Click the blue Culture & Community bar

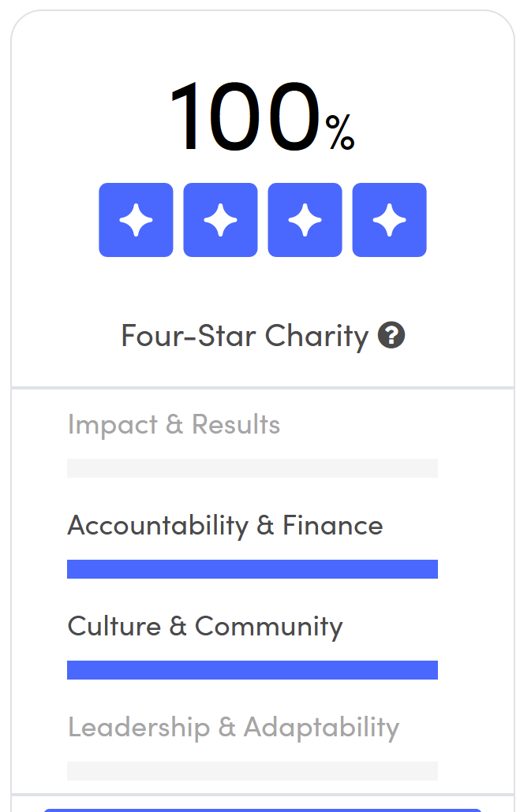click(x=253, y=670)
